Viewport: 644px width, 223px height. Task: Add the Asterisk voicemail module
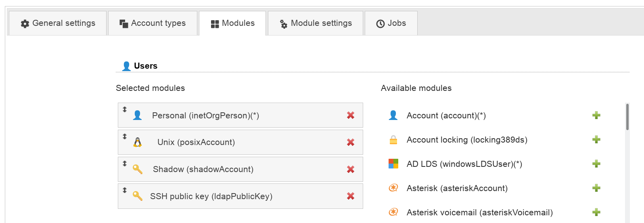tap(596, 212)
